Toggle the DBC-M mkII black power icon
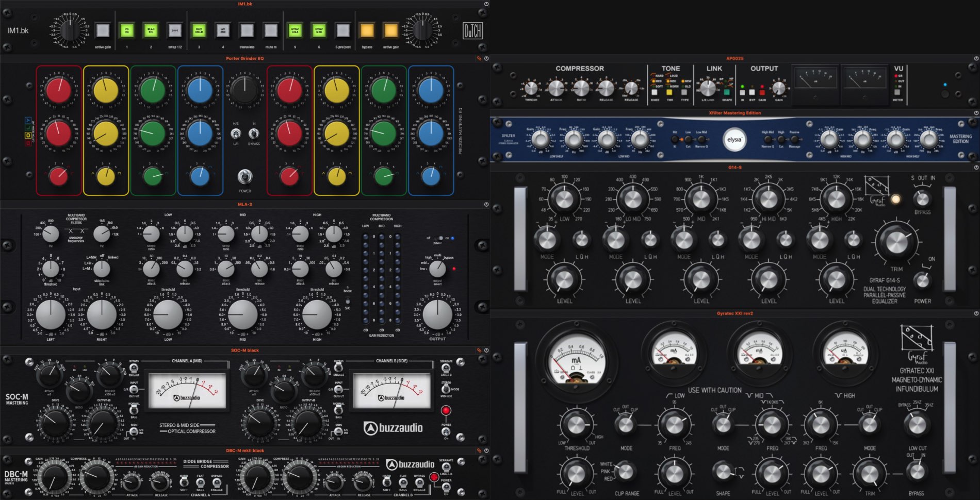The height and width of the screenshot is (500, 980). 486,450
